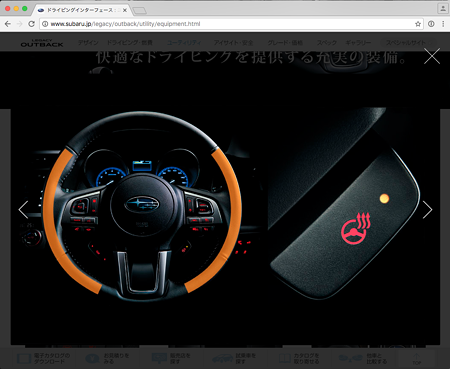Show the next image with right chevron
The width and height of the screenshot is (450, 369).
click(427, 210)
